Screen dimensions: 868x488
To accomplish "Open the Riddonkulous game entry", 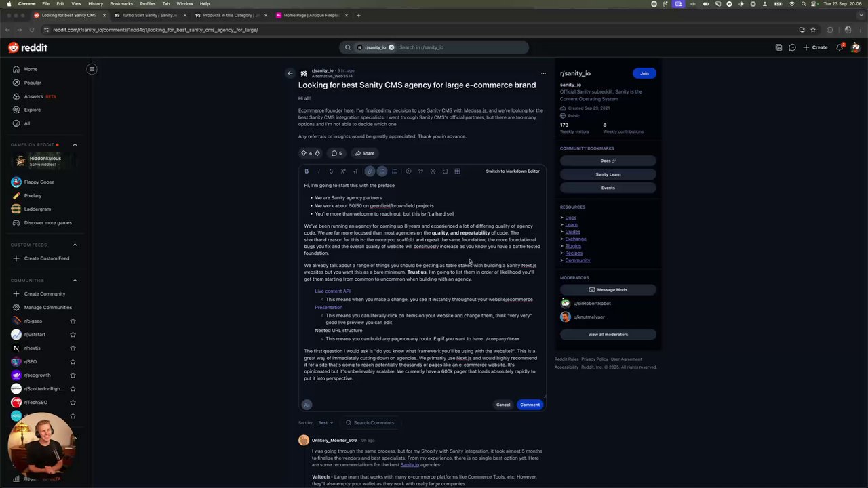I will 45,161.
